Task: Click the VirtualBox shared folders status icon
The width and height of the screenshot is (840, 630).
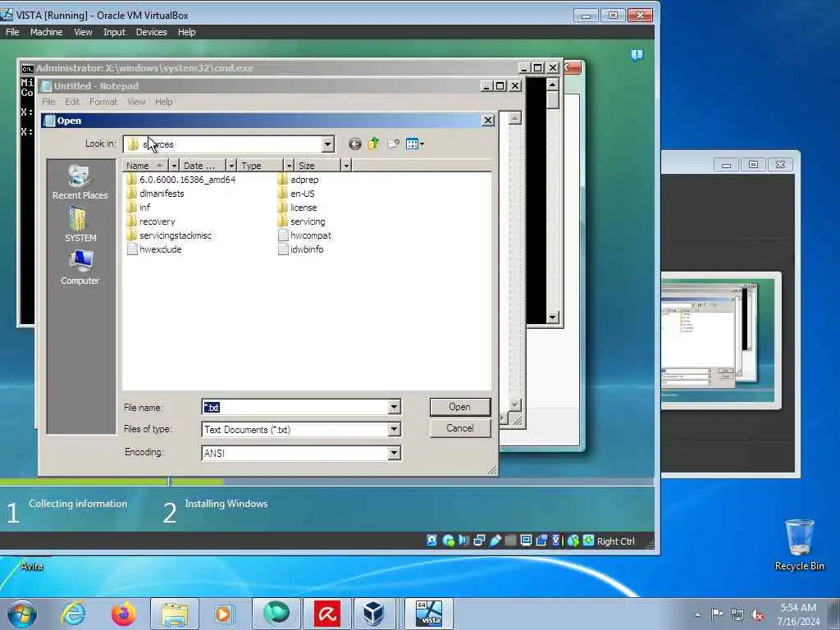Action: (x=510, y=541)
